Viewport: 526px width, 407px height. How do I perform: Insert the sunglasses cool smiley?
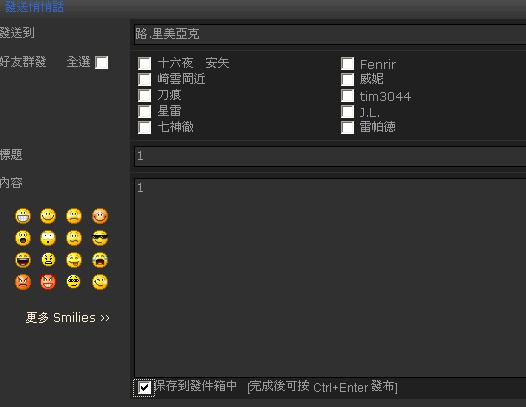tap(100, 238)
